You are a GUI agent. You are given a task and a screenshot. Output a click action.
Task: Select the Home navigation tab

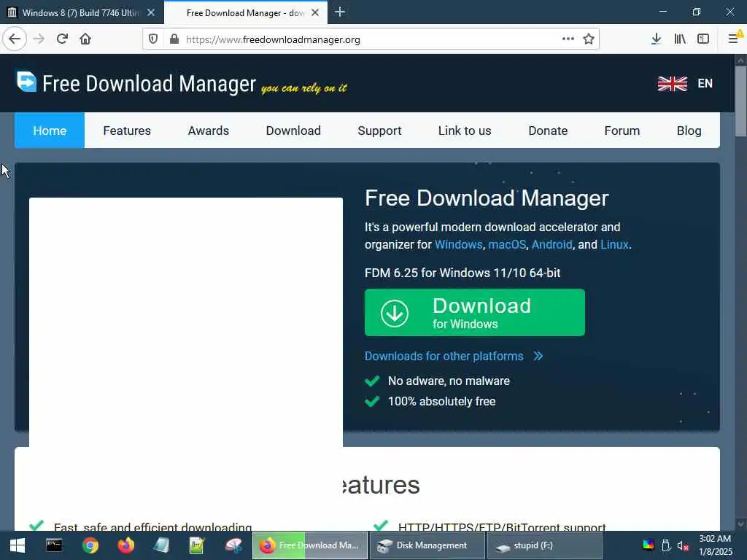(x=50, y=131)
